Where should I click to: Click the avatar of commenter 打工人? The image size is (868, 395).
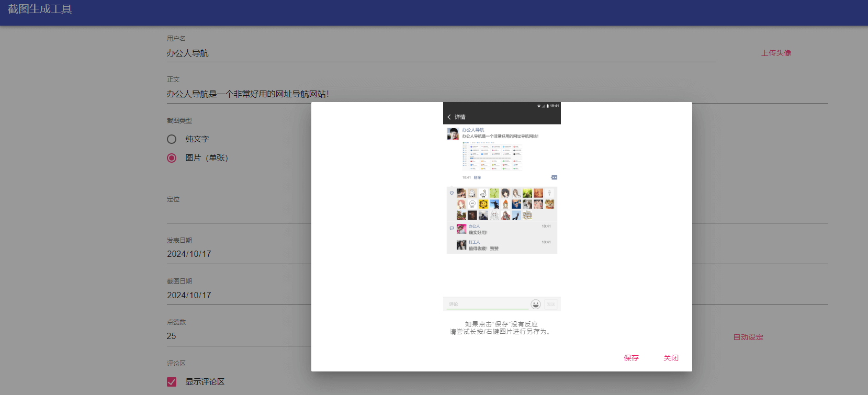pos(461,245)
